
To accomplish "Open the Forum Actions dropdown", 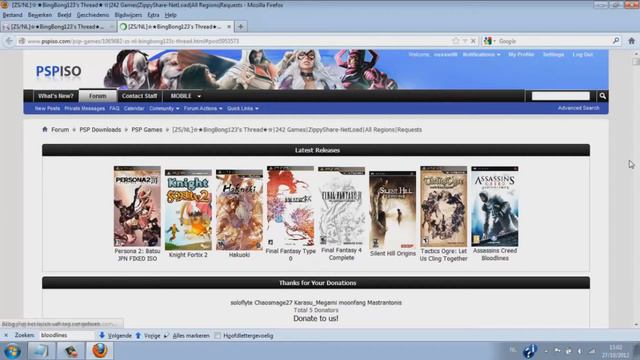I will point(203,109).
